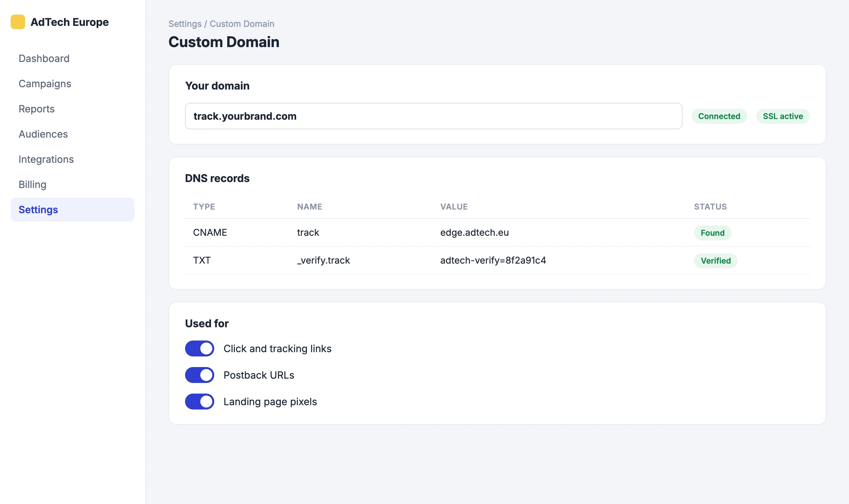Click the Connected status badge
Viewport: 849px width, 504px height.
pyautogui.click(x=719, y=116)
